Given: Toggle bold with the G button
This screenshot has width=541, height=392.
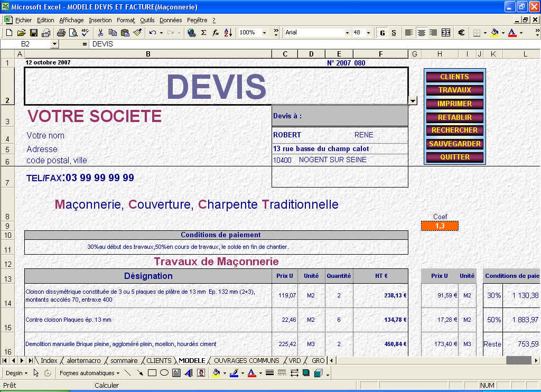Looking at the screenshot, I should [x=382, y=32].
